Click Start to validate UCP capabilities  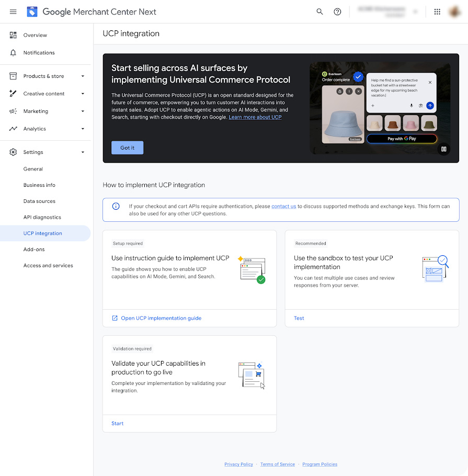[x=118, y=424]
